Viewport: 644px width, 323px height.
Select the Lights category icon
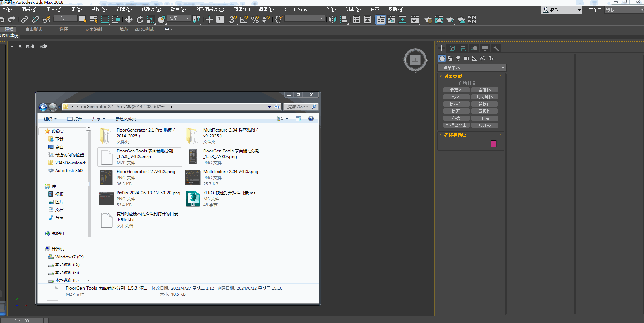pos(458,58)
